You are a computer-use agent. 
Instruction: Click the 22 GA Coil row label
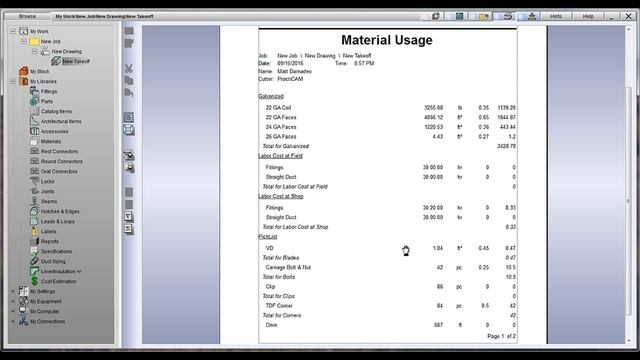(278, 108)
